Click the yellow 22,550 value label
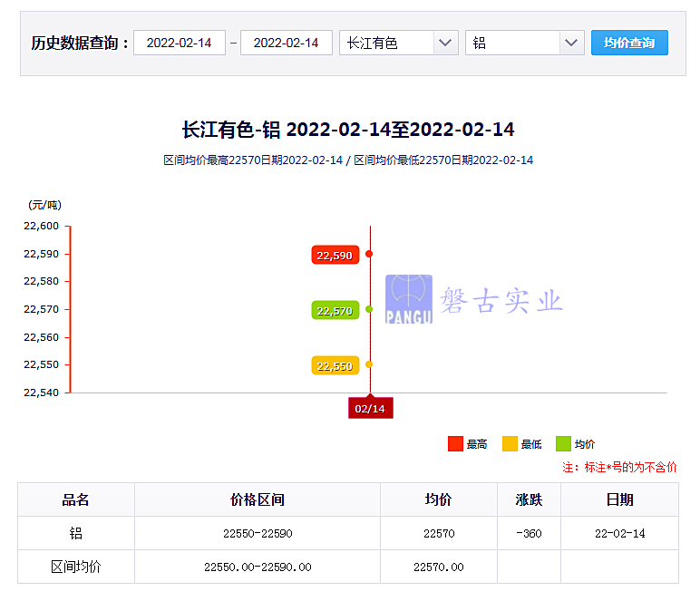The image size is (700, 601). pos(335,366)
